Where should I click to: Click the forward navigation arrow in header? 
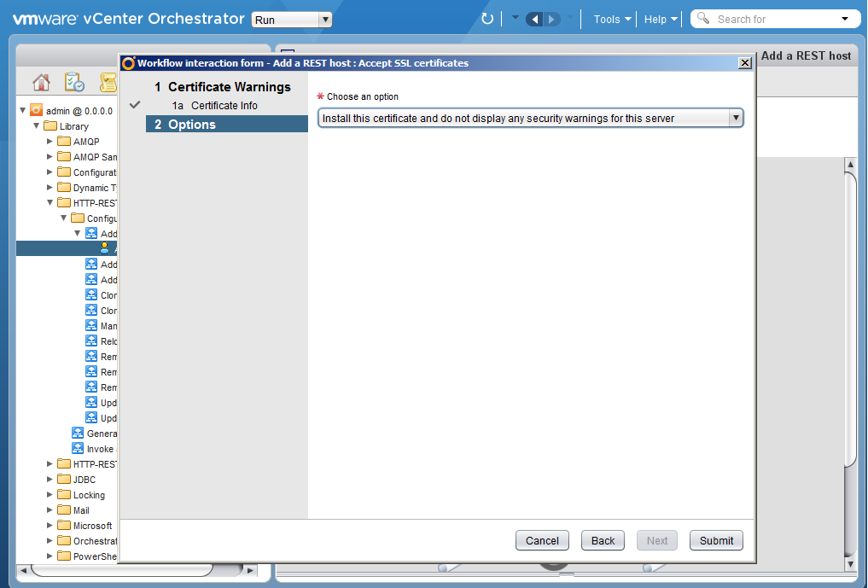(x=551, y=20)
